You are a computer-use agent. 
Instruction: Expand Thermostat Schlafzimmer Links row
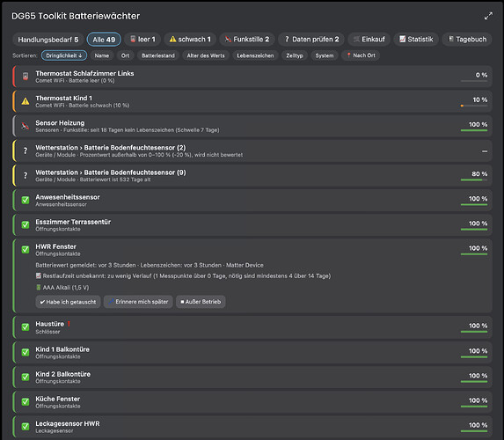point(252,77)
